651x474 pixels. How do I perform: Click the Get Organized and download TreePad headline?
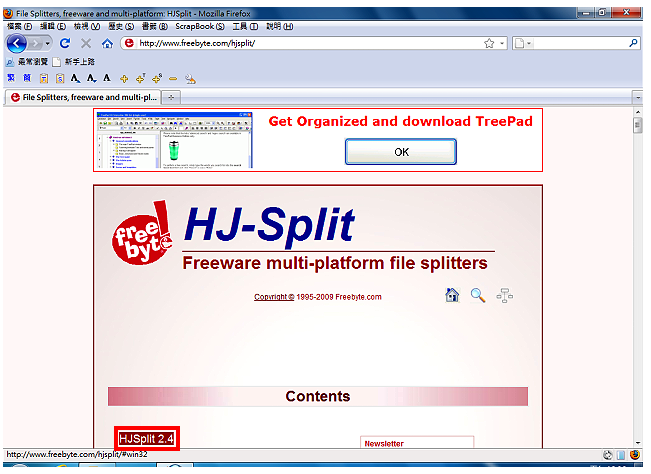tap(400, 121)
